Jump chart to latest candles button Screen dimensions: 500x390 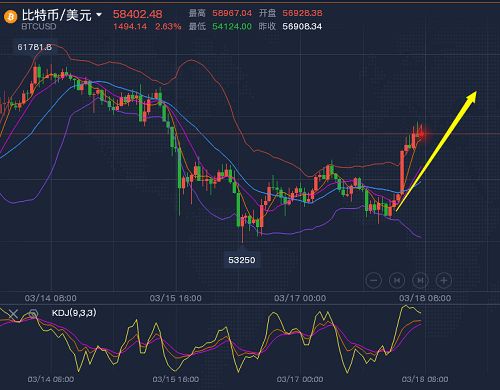(420, 280)
